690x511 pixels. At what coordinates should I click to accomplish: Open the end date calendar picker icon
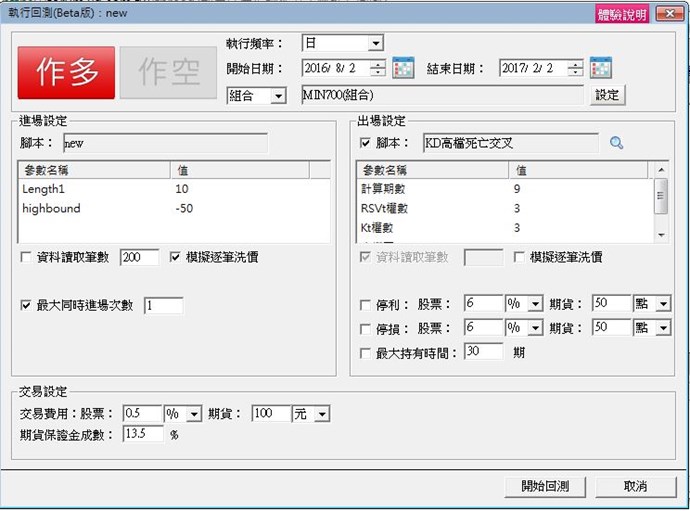(601, 69)
